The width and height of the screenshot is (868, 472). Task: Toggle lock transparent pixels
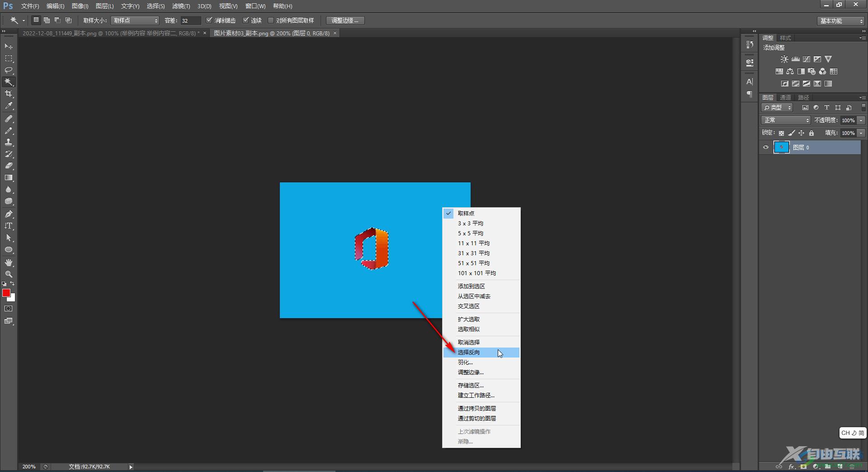pyautogui.click(x=781, y=133)
